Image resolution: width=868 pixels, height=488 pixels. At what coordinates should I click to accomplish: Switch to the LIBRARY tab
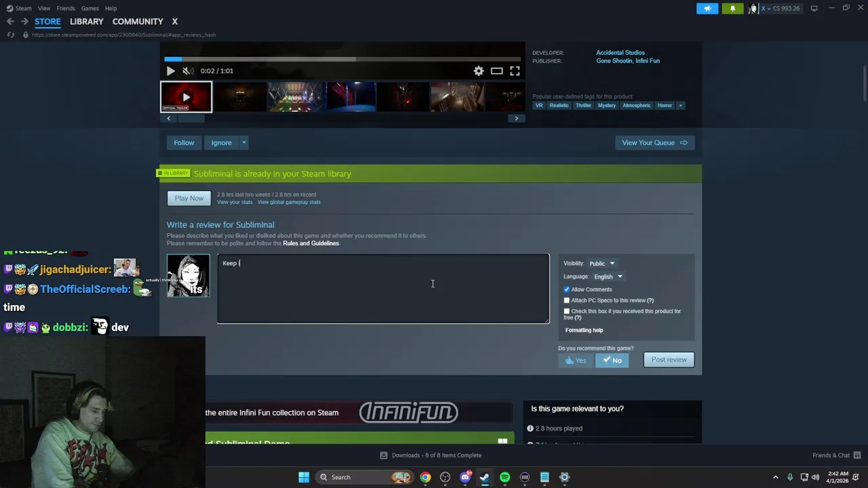86,22
